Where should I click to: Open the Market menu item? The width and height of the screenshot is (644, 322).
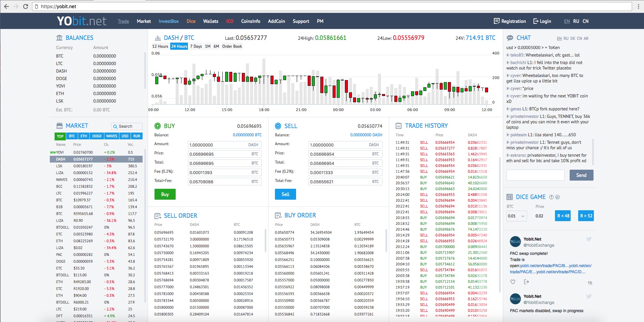144,21
